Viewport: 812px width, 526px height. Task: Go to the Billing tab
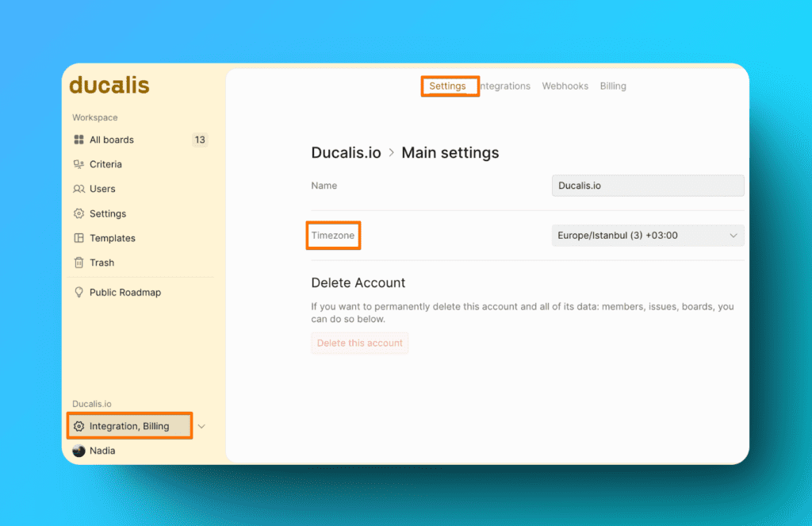(613, 86)
